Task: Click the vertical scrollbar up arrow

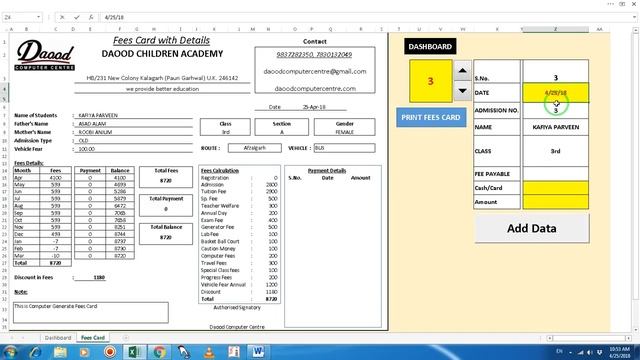Action: (x=636, y=31)
